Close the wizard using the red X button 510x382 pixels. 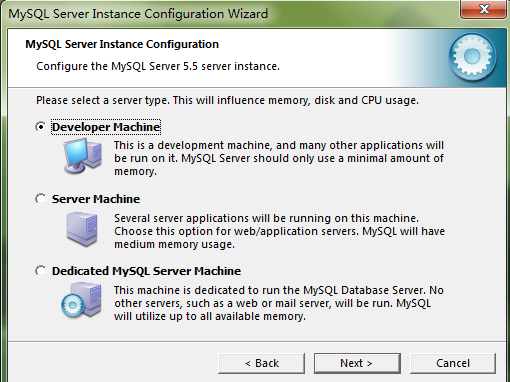pyautogui.click(x=484, y=9)
